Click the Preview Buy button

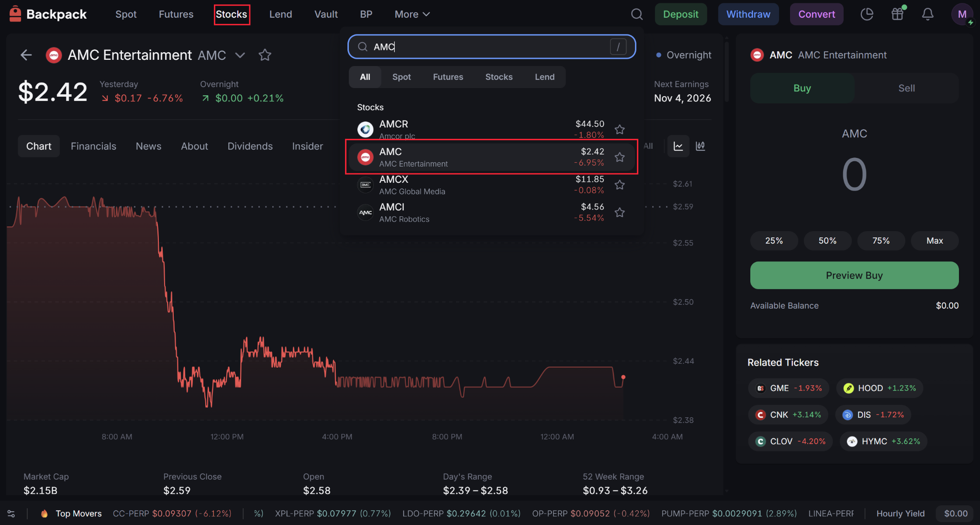[854, 275]
